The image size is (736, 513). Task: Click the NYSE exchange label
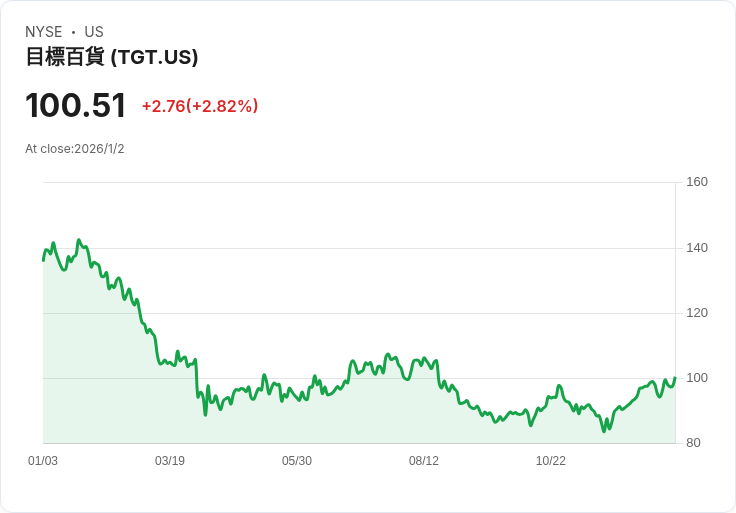click(x=44, y=32)
